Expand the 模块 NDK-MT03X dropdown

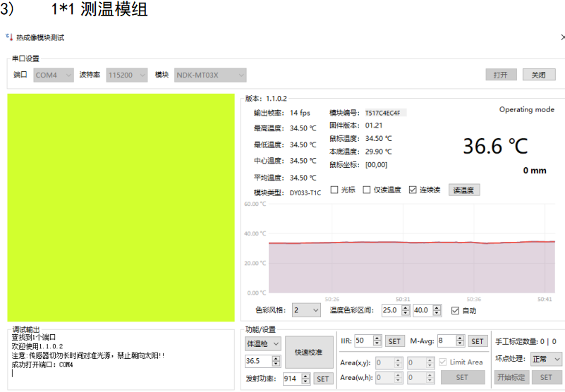click(x=209, y=75)
